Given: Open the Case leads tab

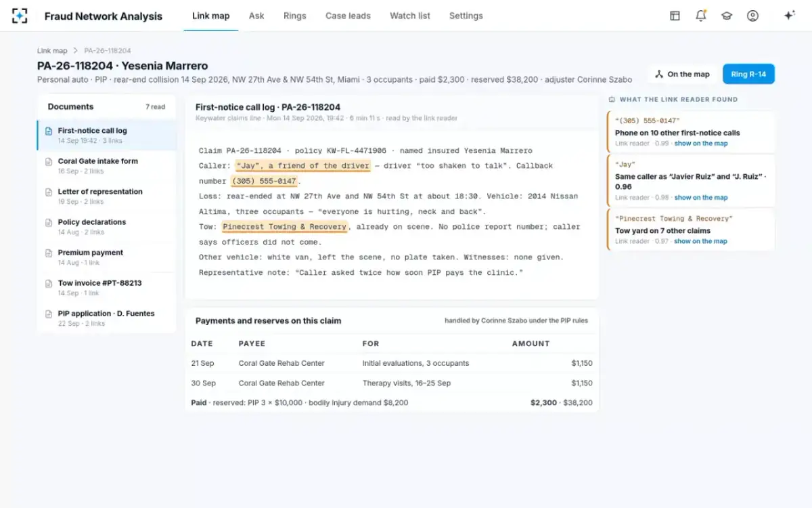Looking at the screenshot, I should 348,16.
